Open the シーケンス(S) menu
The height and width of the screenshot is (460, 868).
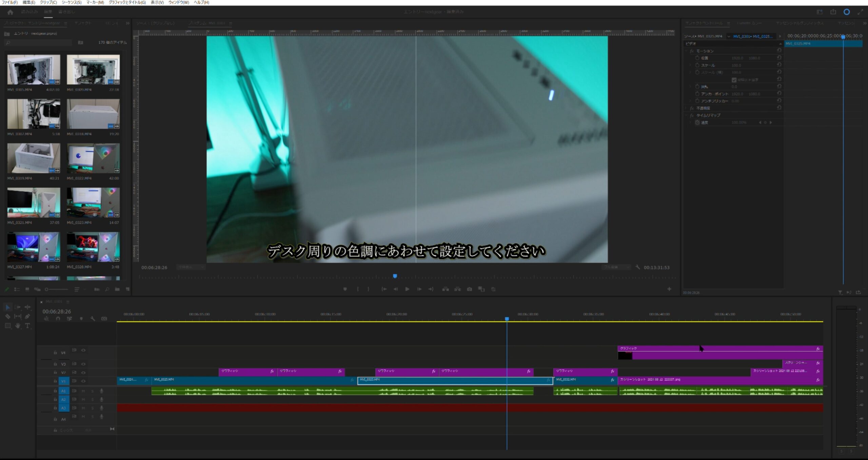coord(71,2)
